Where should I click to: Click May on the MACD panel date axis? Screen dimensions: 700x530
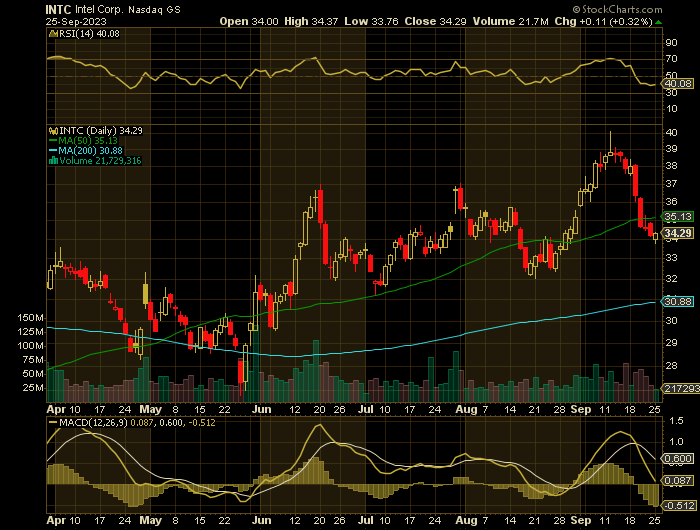pos(150,520)
